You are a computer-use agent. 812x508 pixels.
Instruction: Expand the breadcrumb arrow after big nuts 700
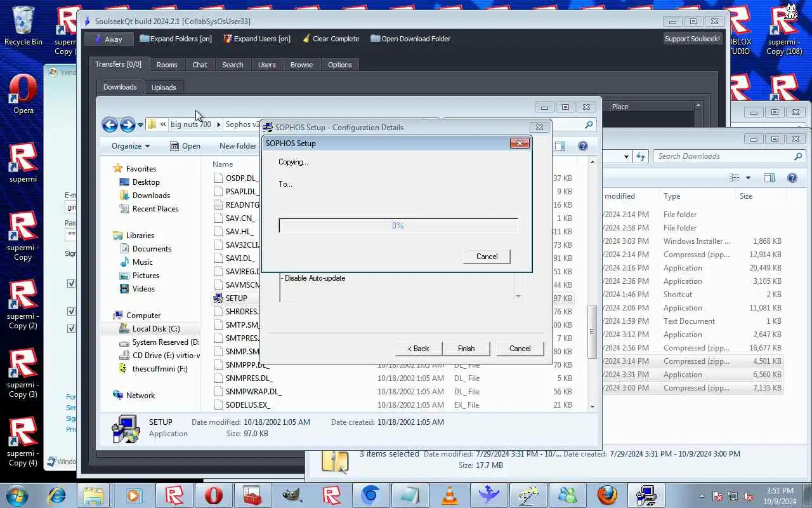218,125
